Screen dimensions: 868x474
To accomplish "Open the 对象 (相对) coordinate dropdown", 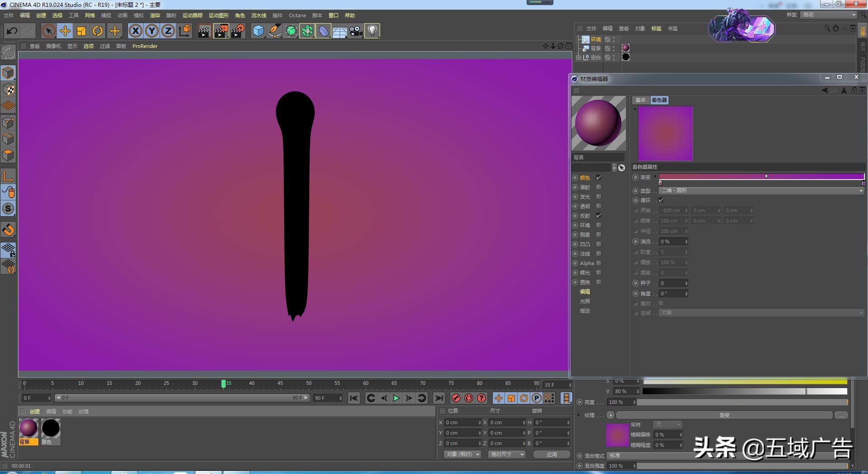I will 462,455.
